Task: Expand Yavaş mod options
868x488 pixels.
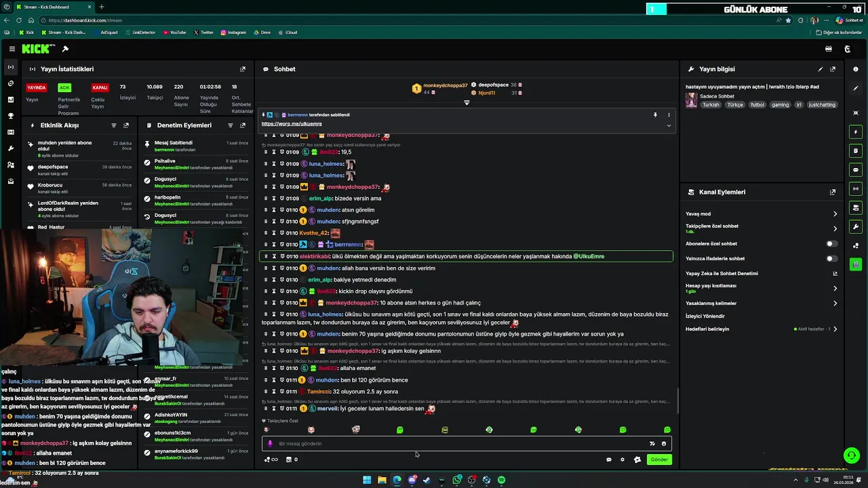Action: [835, 214]
